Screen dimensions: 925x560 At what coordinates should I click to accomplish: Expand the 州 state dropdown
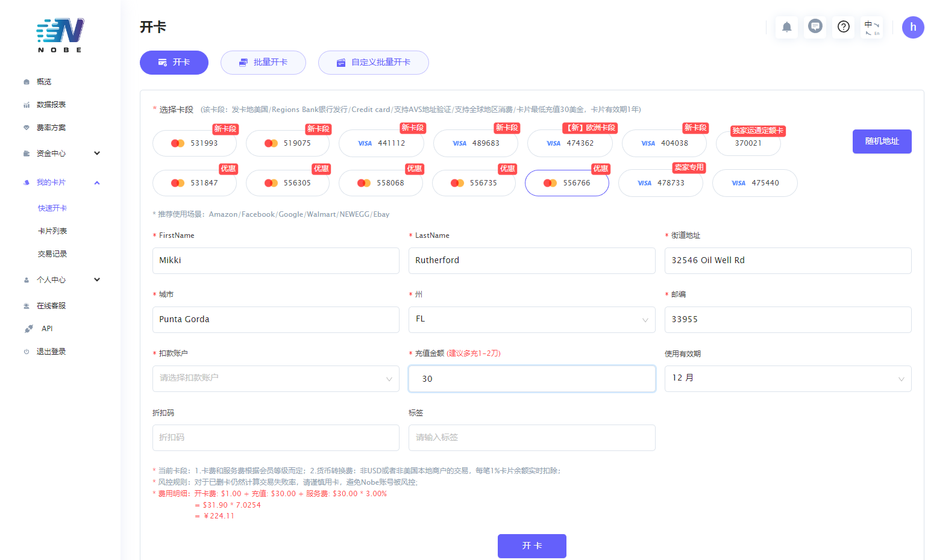pyautogui.click(x=531, y=320)
